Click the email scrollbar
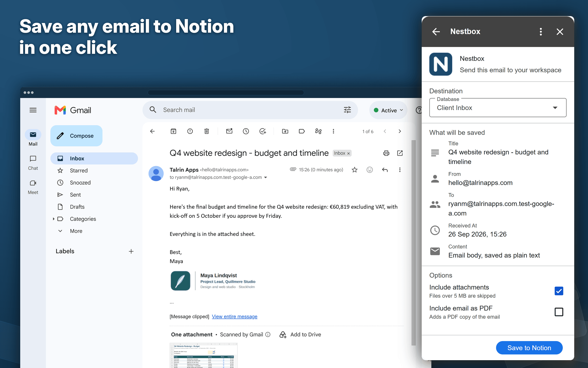Viewport: 588px width, 368px height. click(413, 243)
